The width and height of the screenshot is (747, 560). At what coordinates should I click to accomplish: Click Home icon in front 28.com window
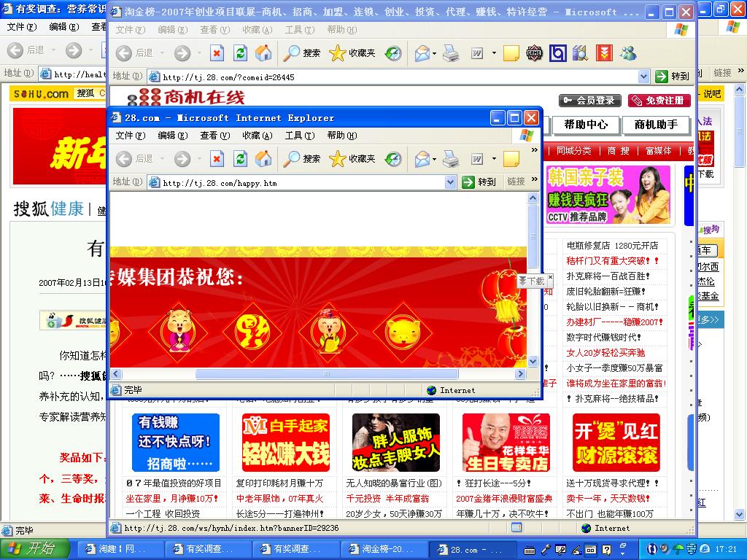tap(263, 158)
